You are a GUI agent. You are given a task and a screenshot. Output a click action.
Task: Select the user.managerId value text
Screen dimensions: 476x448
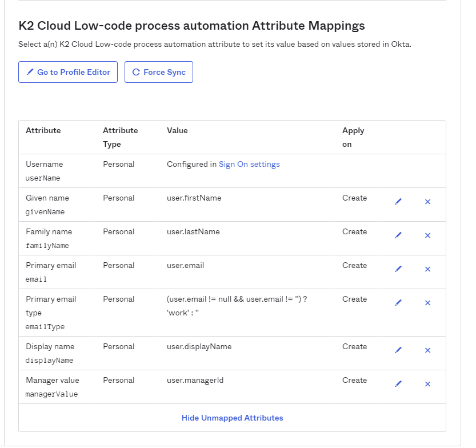195,381
